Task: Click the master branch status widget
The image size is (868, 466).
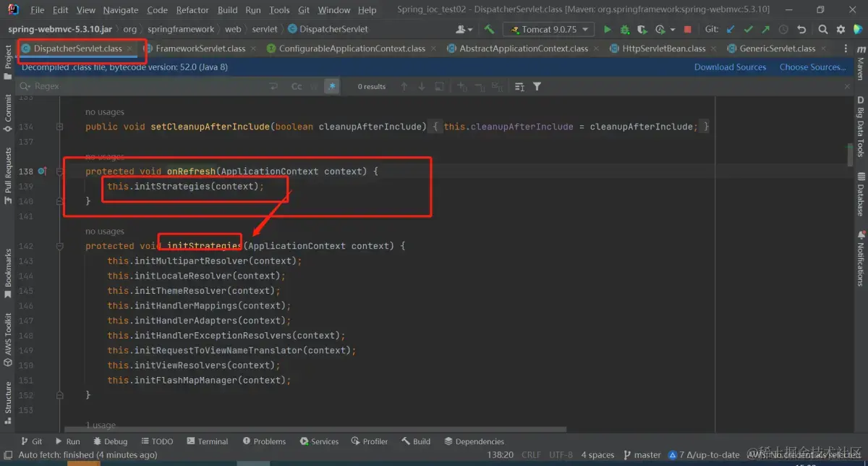Action: 641,455
